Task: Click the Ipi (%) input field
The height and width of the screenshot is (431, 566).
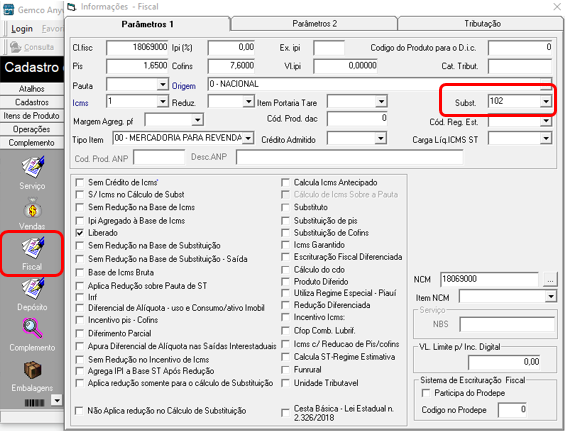Action: pos(231,48)
